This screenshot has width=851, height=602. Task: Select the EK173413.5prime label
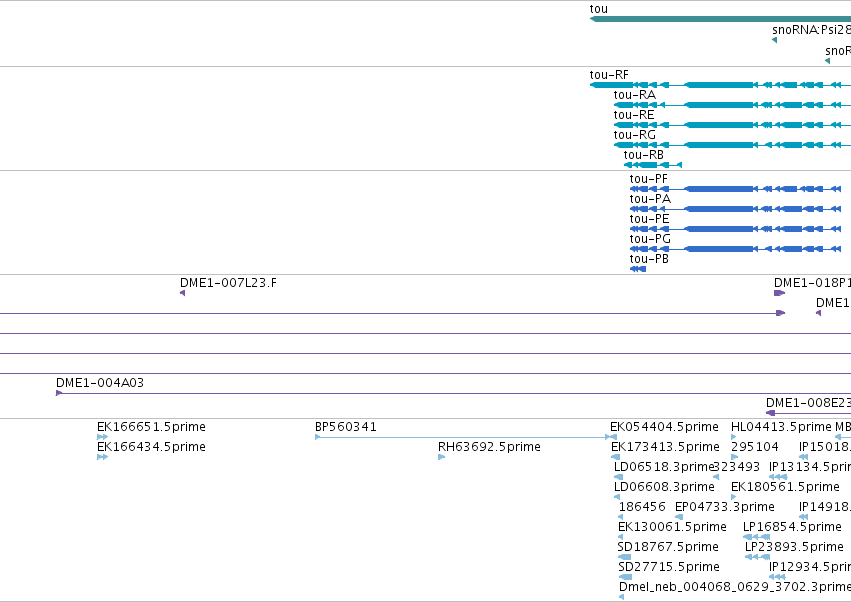[x=665, y=447]
